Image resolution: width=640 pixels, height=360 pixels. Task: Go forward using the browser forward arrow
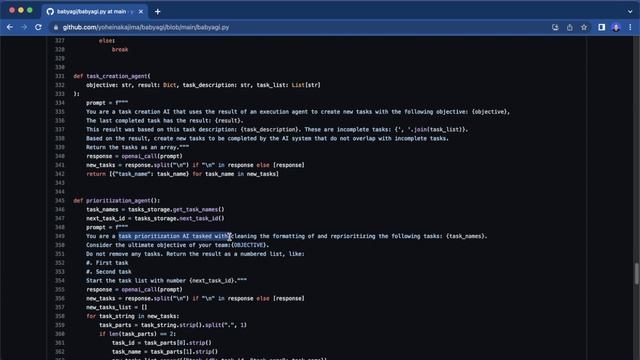pyautogui.click(x=24, y=27)
